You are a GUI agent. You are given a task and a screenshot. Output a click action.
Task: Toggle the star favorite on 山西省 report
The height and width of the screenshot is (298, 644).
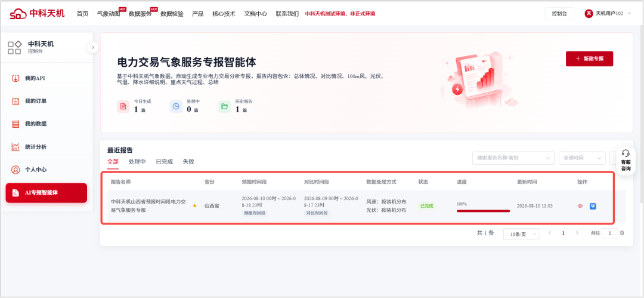click(x=194, y=205)
